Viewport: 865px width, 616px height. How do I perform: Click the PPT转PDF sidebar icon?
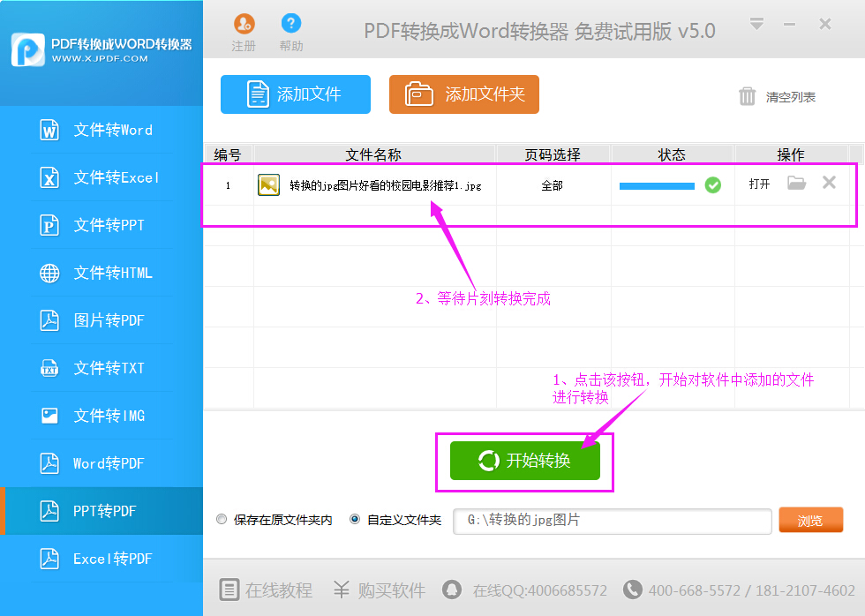(x=49, y=511)
